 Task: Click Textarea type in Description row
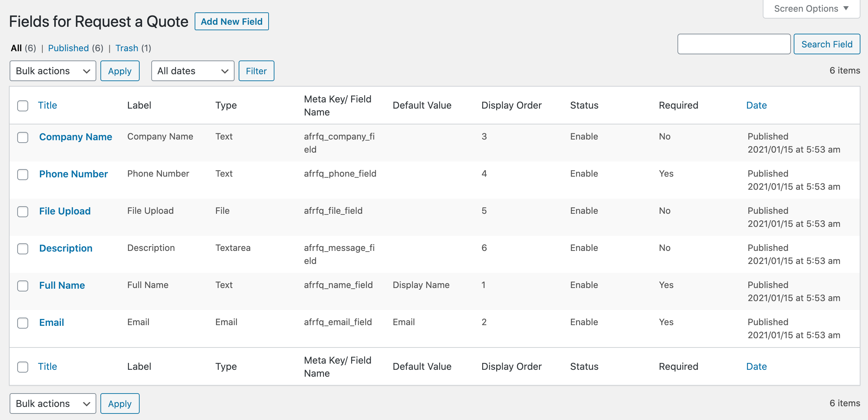click(233, 248)
